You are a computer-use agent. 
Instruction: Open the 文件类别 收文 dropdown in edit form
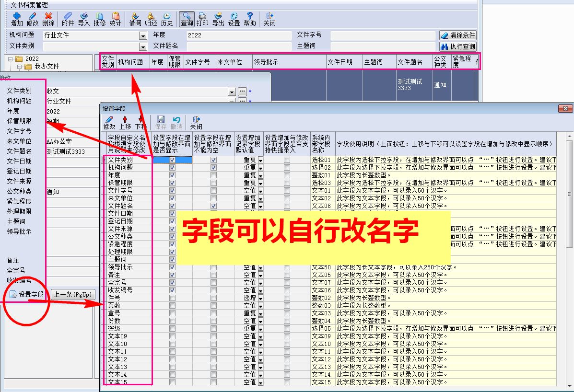point(231,92)
